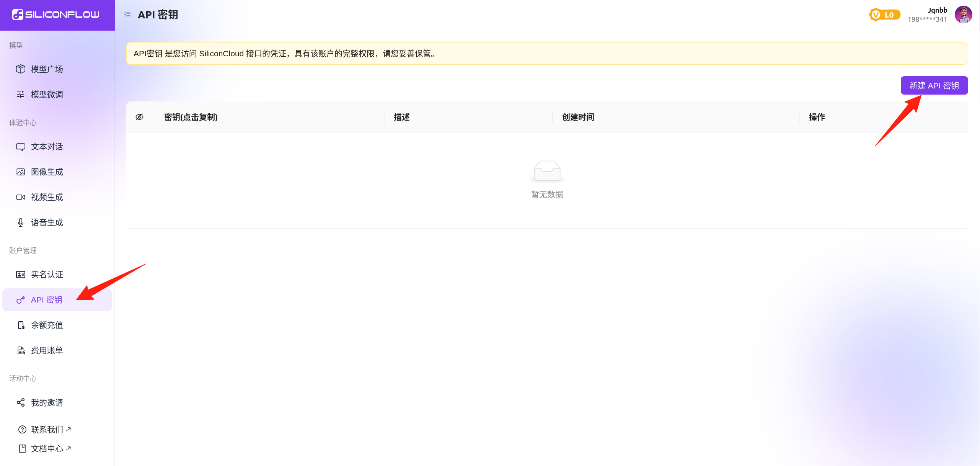Open the 联系我们 external link
This screenshot has width=980, height=466.
[47, 429]
